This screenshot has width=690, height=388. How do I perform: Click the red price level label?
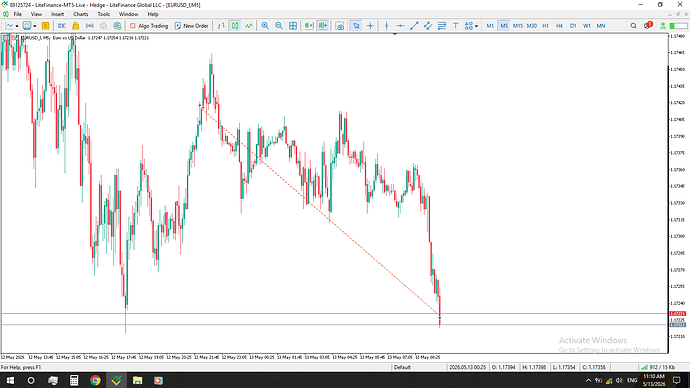(x=678, y=314)
